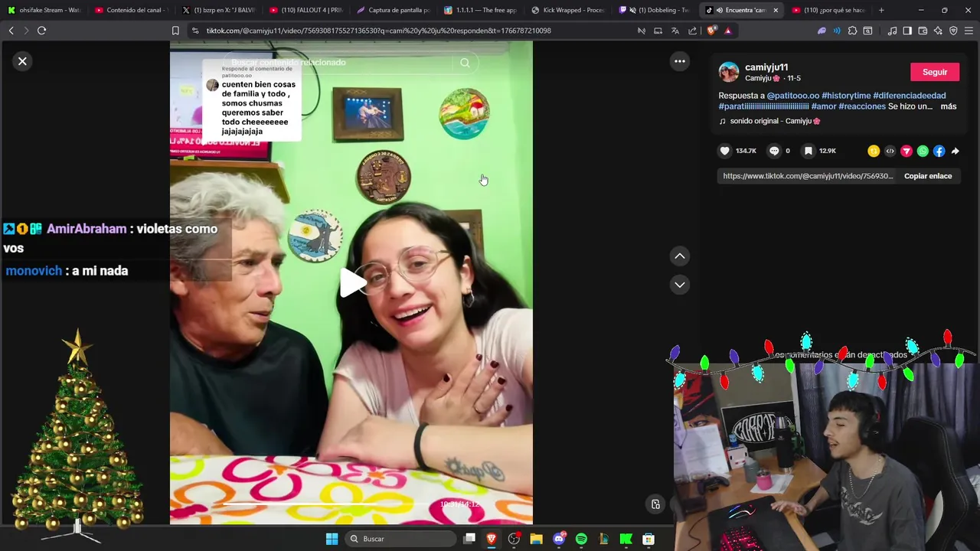The height and width of the screenshot is (551, 980).
Task: Open Brave Rewards triangle icon
Action: (x=727, y=31)
